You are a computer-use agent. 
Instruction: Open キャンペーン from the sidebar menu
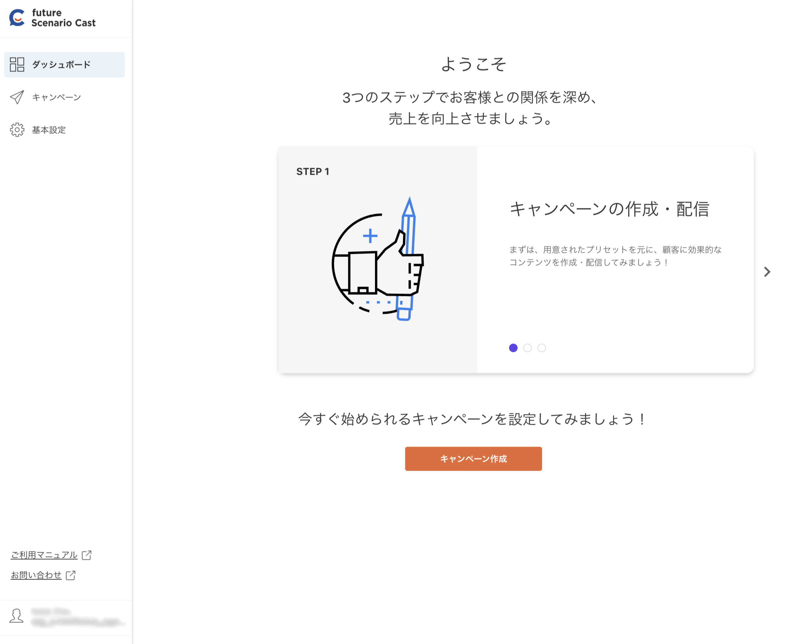coord(56,97)
